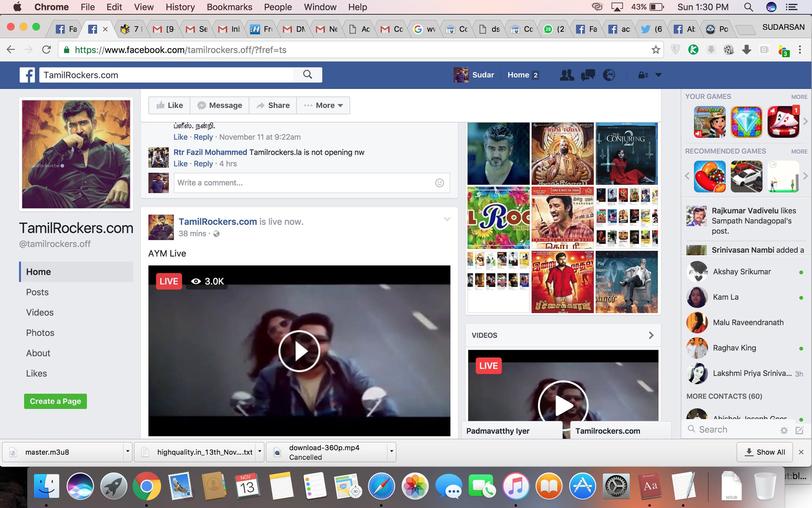Select Videos in page sidebar
The height and width of the screenshot is (508, 812).
click(40, 312)
